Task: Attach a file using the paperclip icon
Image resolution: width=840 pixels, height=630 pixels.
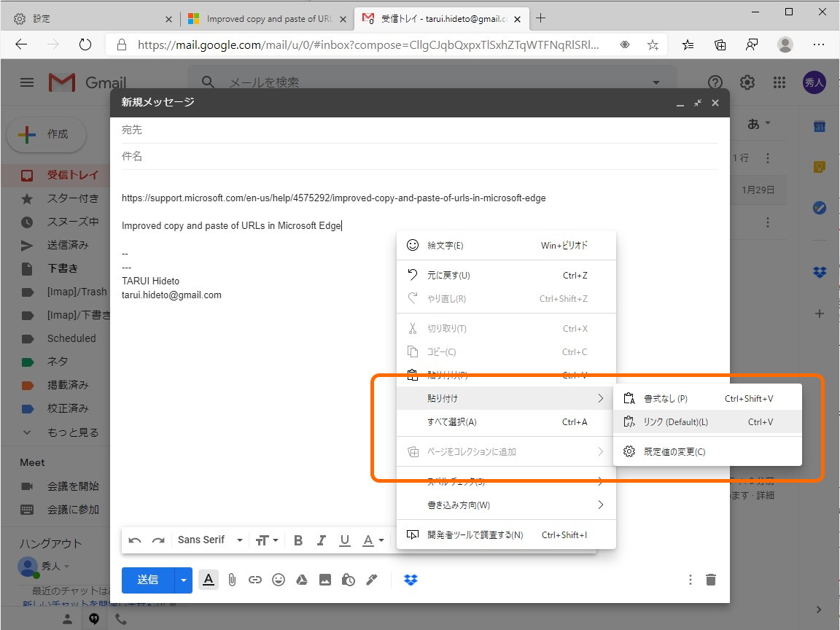Action: click(232, 579)
